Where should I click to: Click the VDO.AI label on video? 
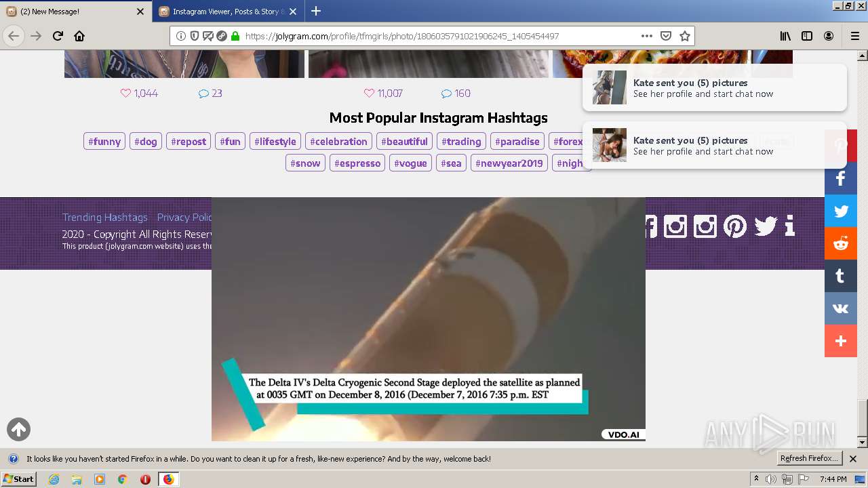623,434
